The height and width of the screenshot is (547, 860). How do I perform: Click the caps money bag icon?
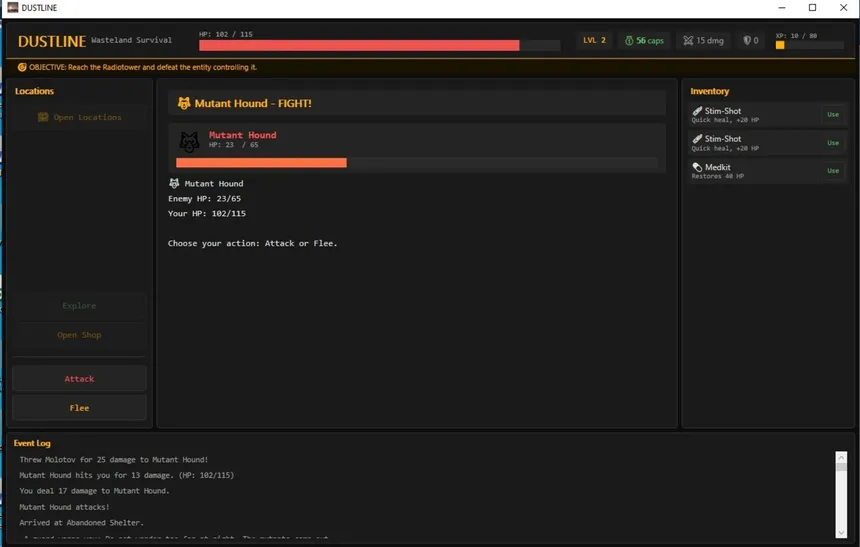tap(629, 41)
